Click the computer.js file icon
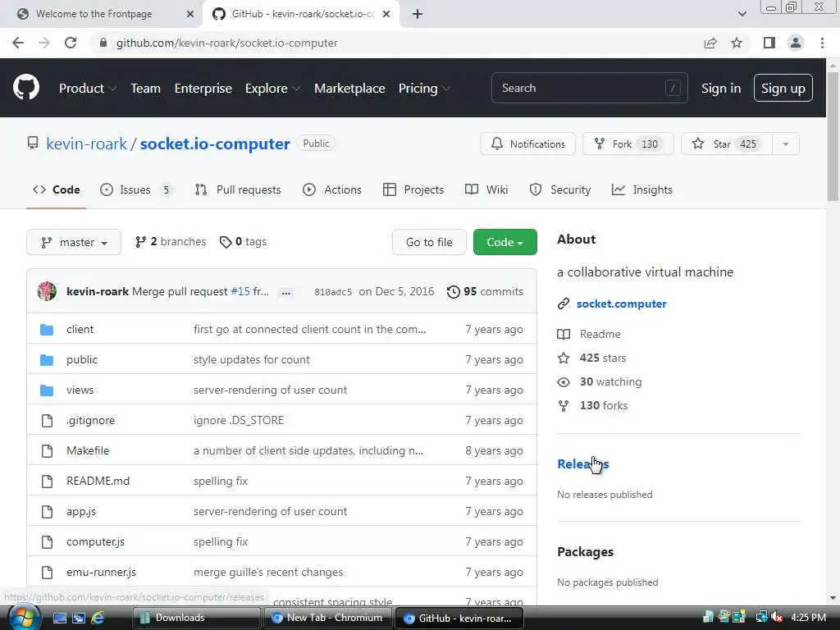The height and width of the screenshot is (630, 840). 47,542
